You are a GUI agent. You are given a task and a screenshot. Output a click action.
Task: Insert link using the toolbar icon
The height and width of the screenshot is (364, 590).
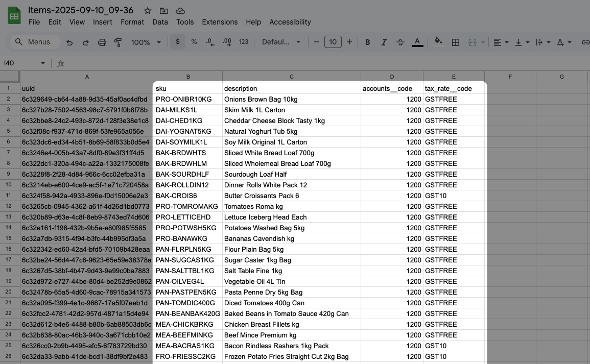tap(585, 42)
